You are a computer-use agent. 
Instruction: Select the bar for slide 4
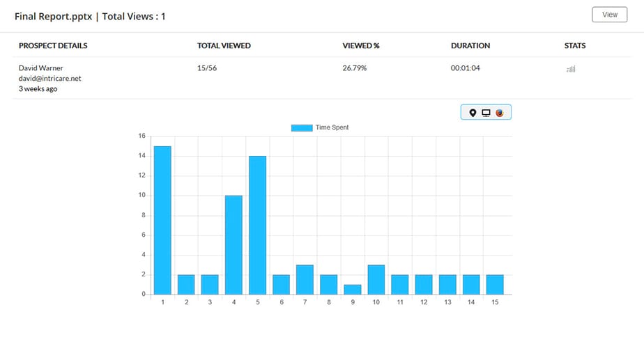tap(233, 245)
